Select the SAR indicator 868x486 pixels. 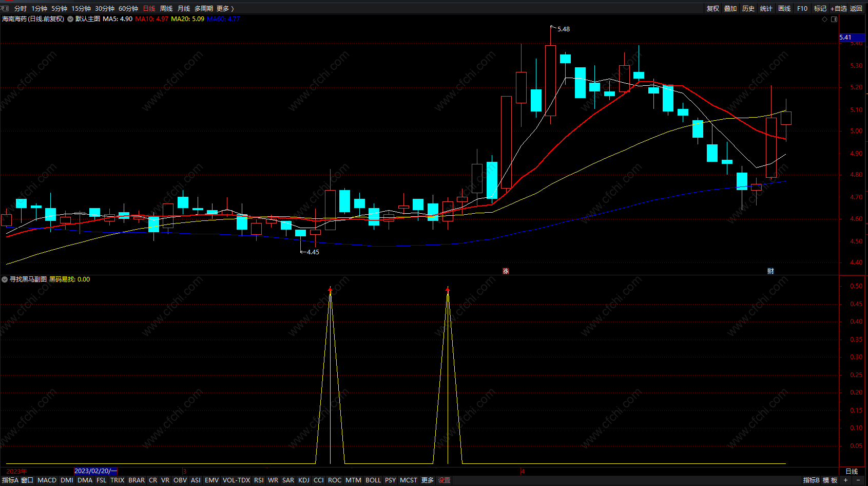288,480
